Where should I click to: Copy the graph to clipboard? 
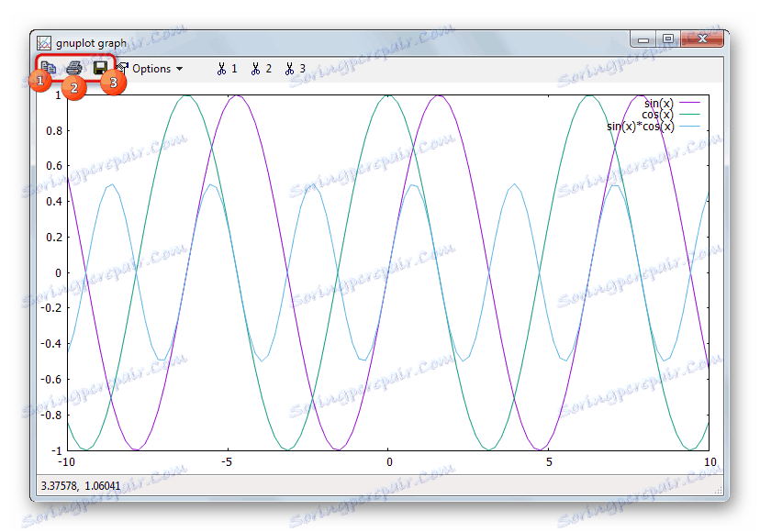(x=49, y=67)
